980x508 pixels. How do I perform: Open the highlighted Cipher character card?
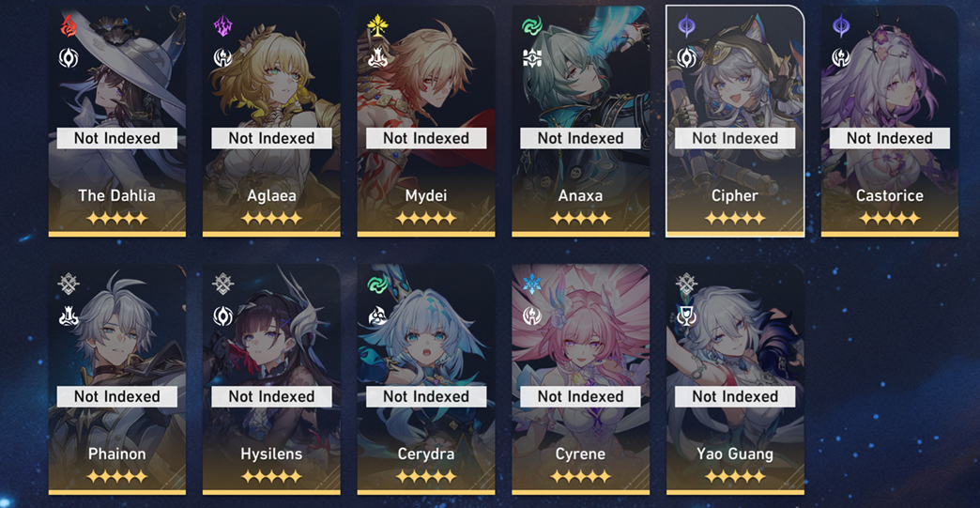pos(735,121)
